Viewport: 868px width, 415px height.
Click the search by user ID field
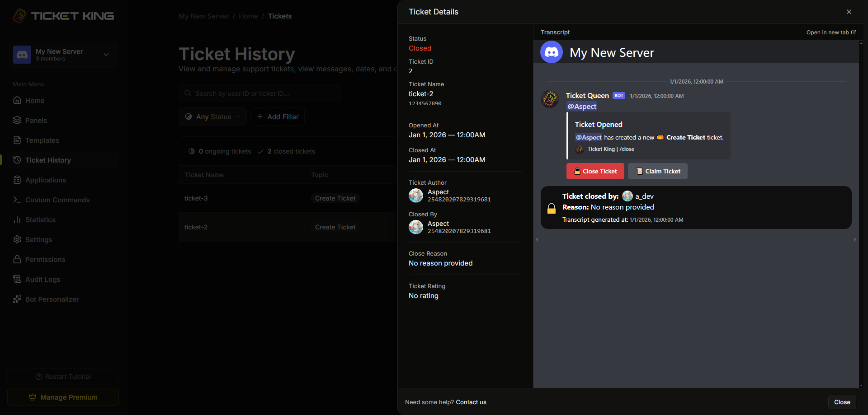[x=260, y=93]
